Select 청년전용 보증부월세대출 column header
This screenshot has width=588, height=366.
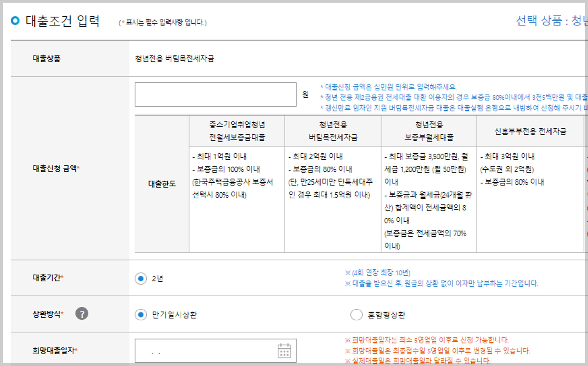click(429, 131)
